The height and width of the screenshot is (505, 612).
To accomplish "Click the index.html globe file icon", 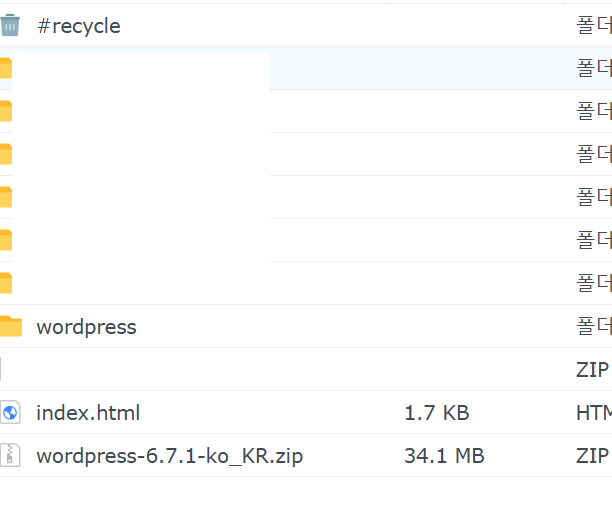I will tap(10, 412).
